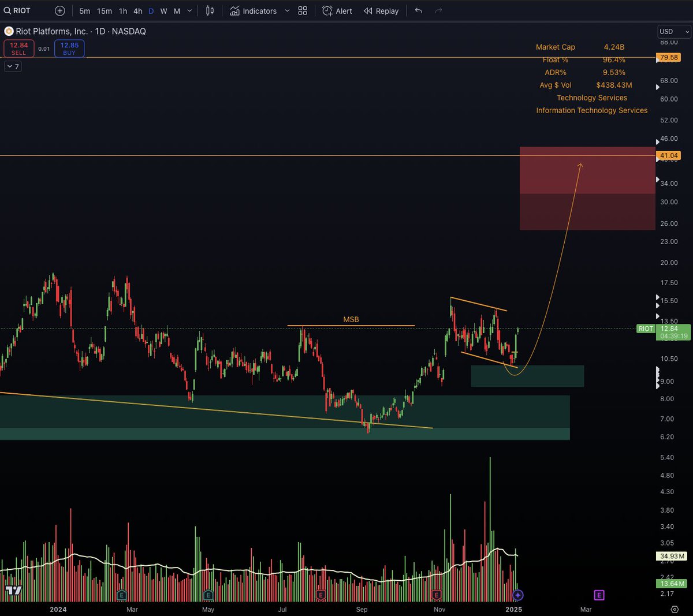Image resolution: width=693 pixels, height=616 pixels.
Task: Select the 41.04 price line label
Action: coord(669,156)
